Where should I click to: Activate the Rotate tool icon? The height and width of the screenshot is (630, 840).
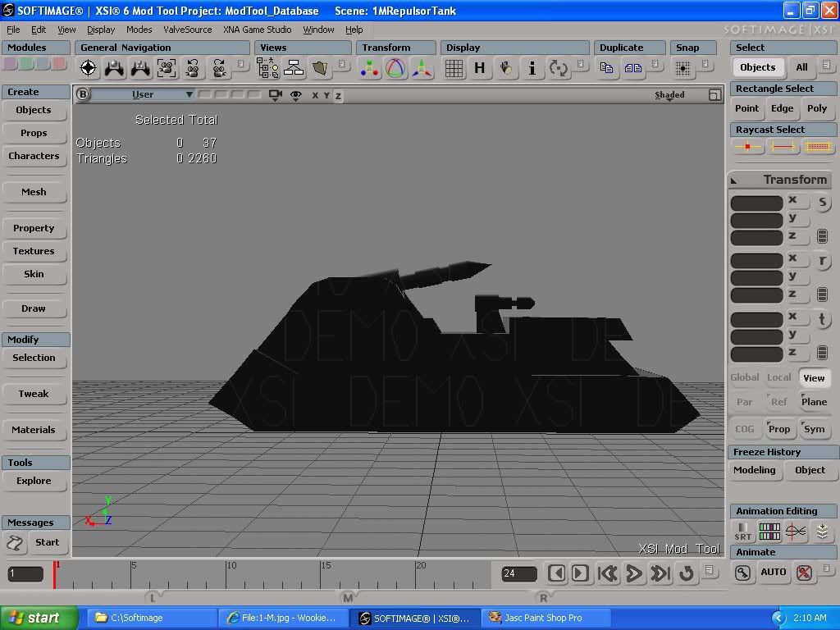(x=395, y=68)
